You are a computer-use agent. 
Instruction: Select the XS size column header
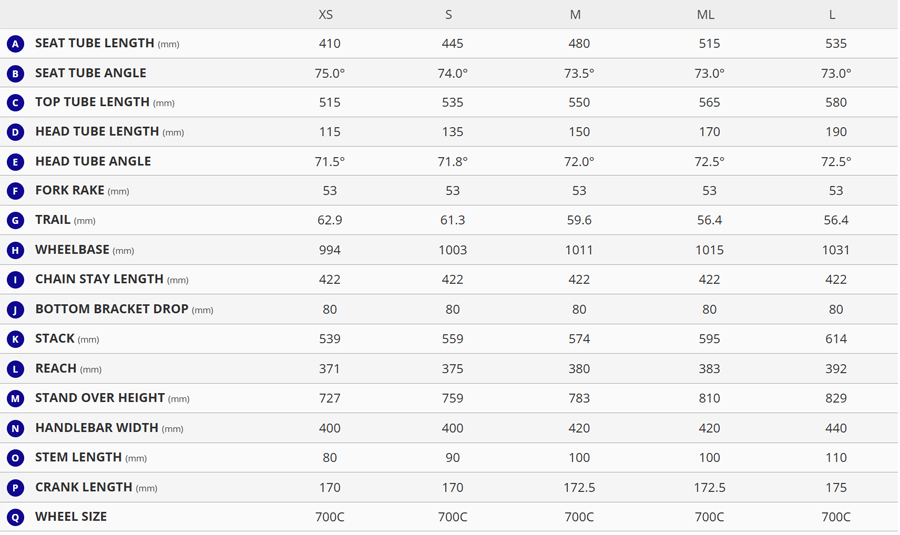326,15
